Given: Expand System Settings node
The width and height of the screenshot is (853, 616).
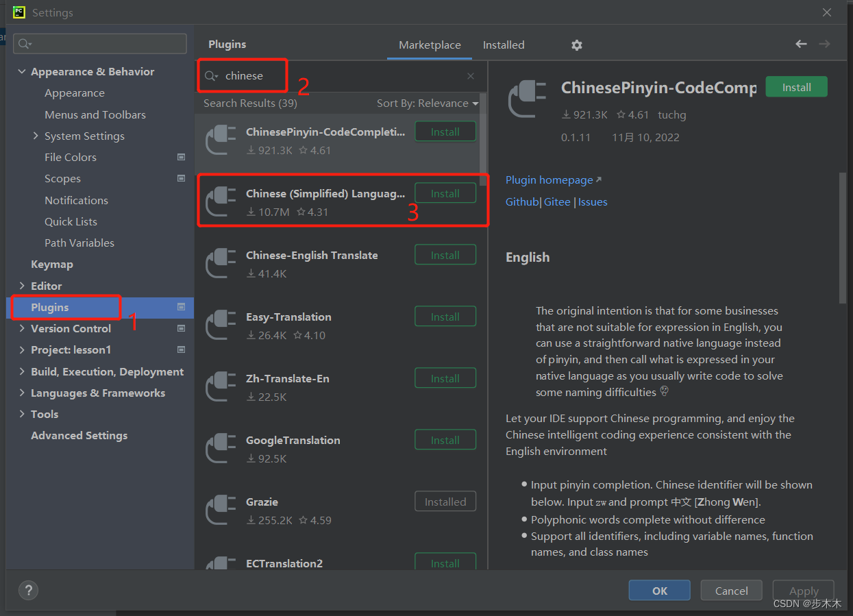Looking at the screenshot, I should 36,136.
